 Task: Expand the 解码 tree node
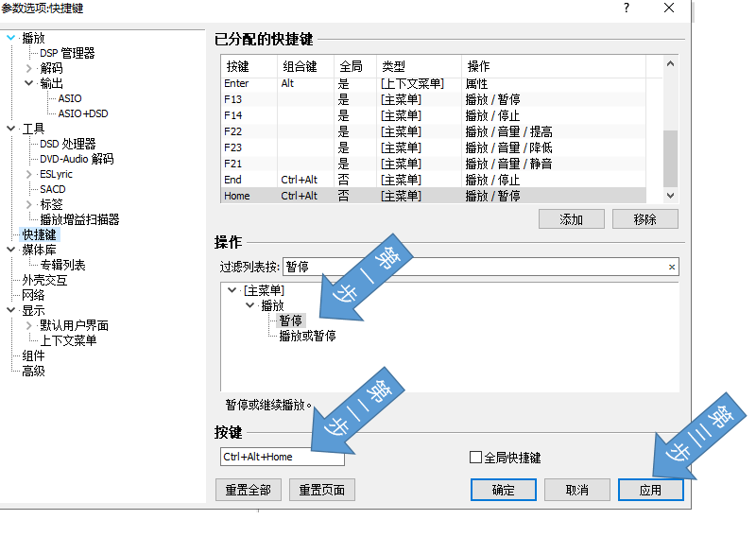click(29, 68)
